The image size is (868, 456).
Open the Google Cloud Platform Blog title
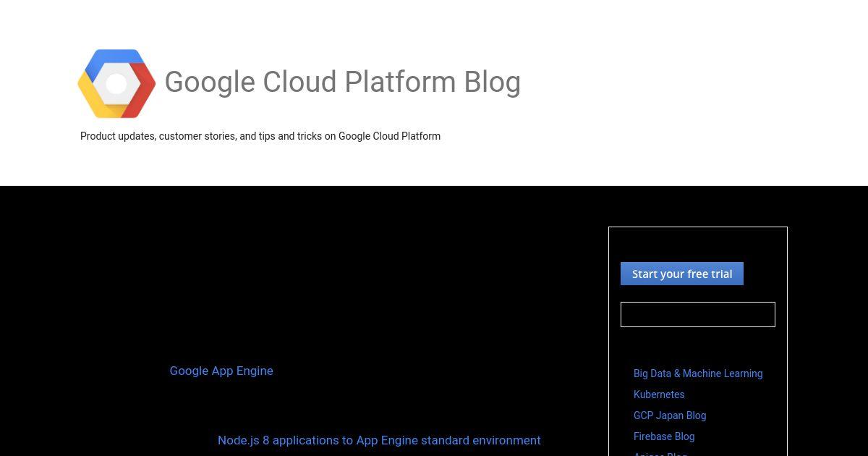342,82
